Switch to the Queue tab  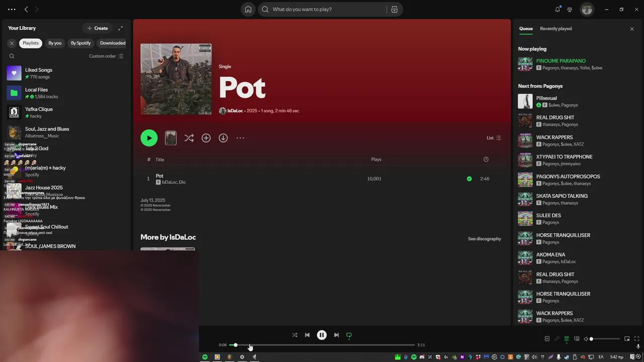[x=526, y=29]
